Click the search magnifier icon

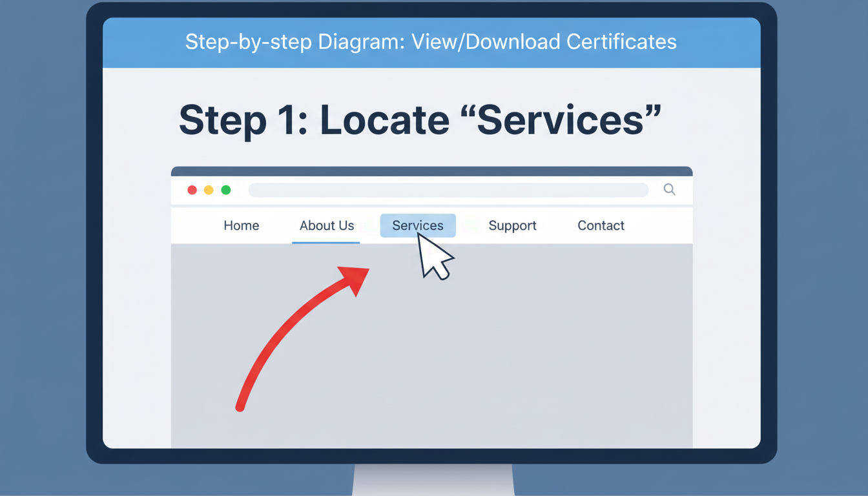[x=669, y=189]
